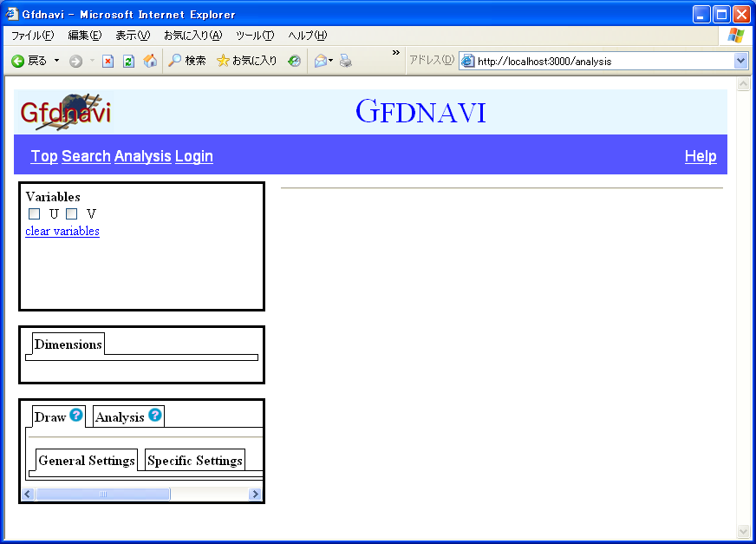Viewport: 756px width, 544px height.
Task: Click the help icon beside Draw tab
Action: [x=76, y=416]
